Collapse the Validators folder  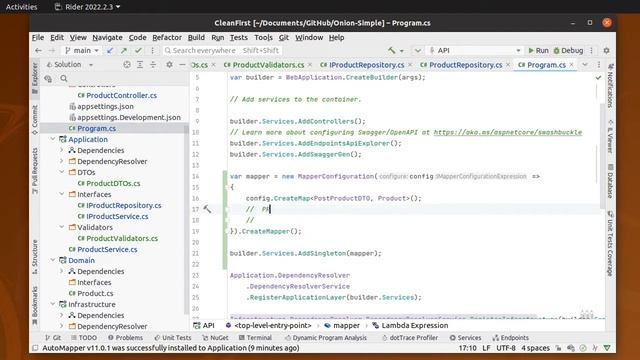click(x=62, y=227)
